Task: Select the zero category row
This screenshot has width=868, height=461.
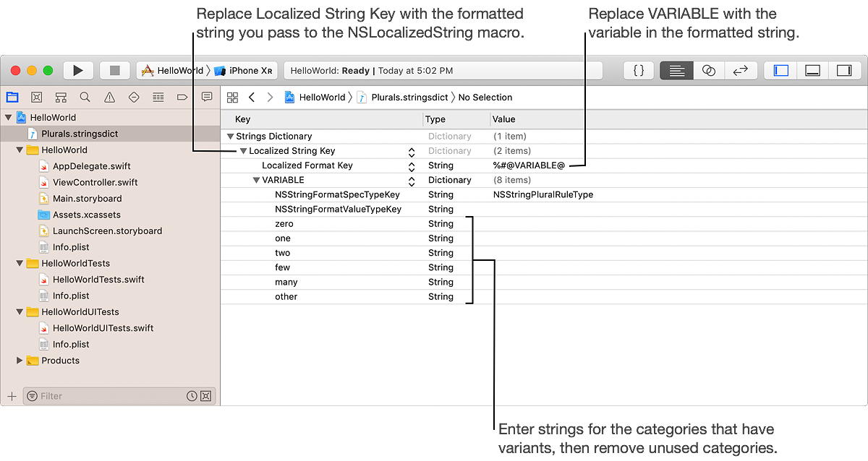Action: (x=544, y=224)
